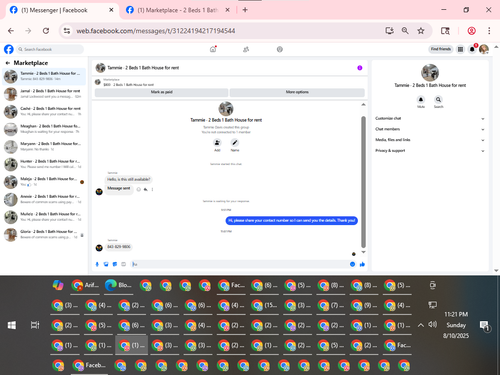Screen dimensions: 500x375
Task: Click the Add people icon in chat
Action: coord(217,143)
